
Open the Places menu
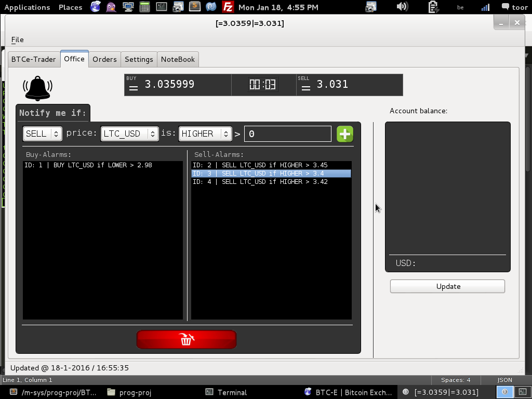tap(71, 7)
